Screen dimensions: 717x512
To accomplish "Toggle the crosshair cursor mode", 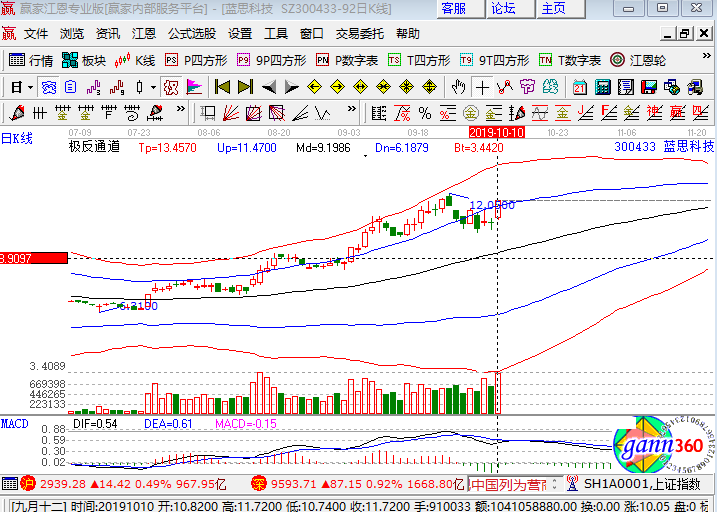I will 482,87.
